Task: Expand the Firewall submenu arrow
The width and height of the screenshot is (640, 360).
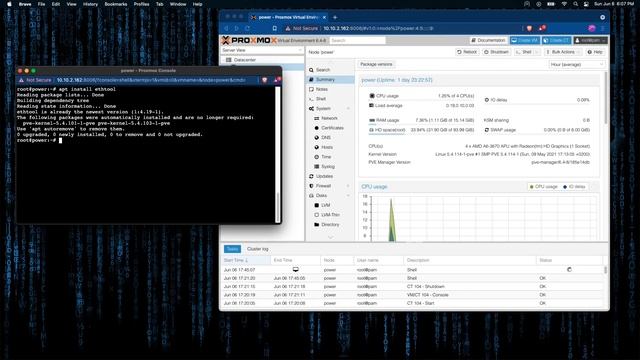Action: click(348, 186)
